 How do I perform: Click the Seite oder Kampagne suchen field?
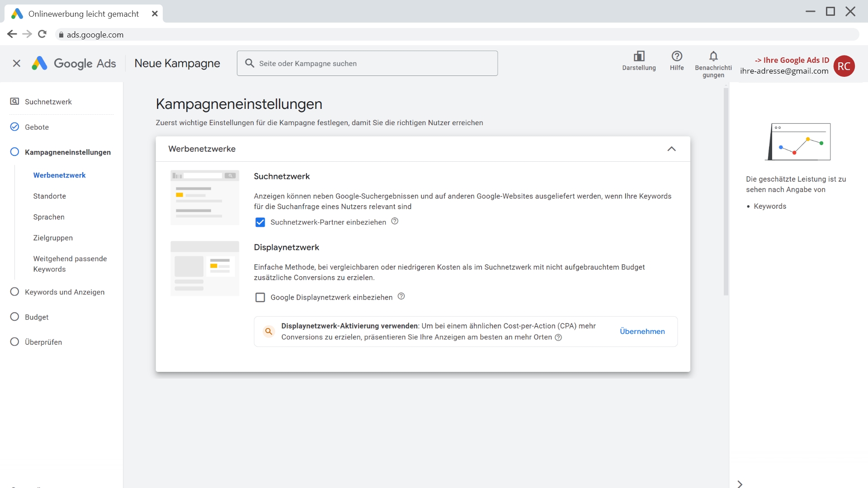tap(367, 64)
